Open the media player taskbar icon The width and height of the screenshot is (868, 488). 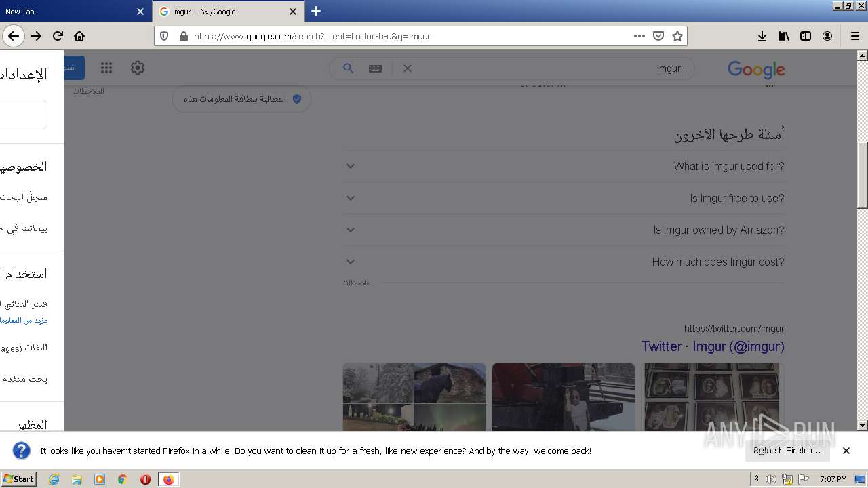click(x=100, y=479)
